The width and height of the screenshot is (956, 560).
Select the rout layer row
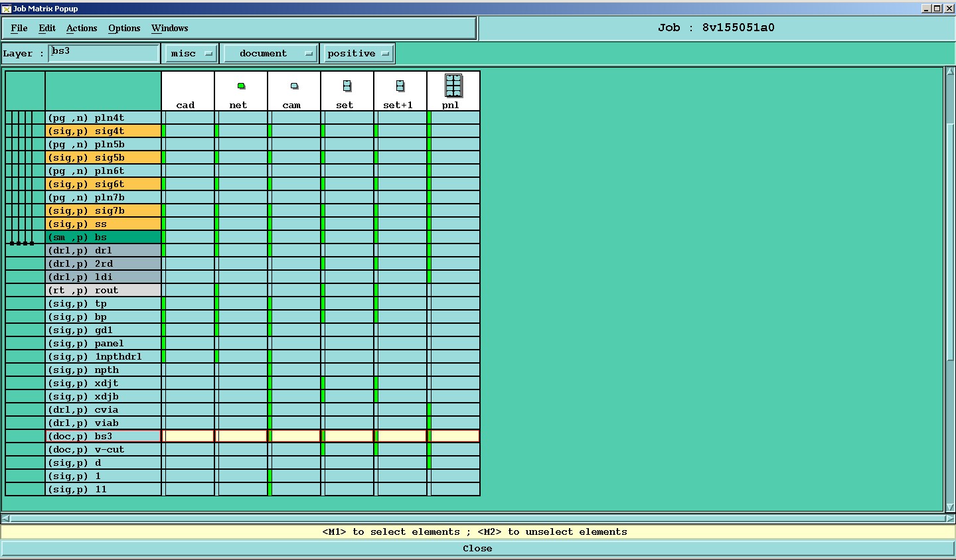coord(103,290)
